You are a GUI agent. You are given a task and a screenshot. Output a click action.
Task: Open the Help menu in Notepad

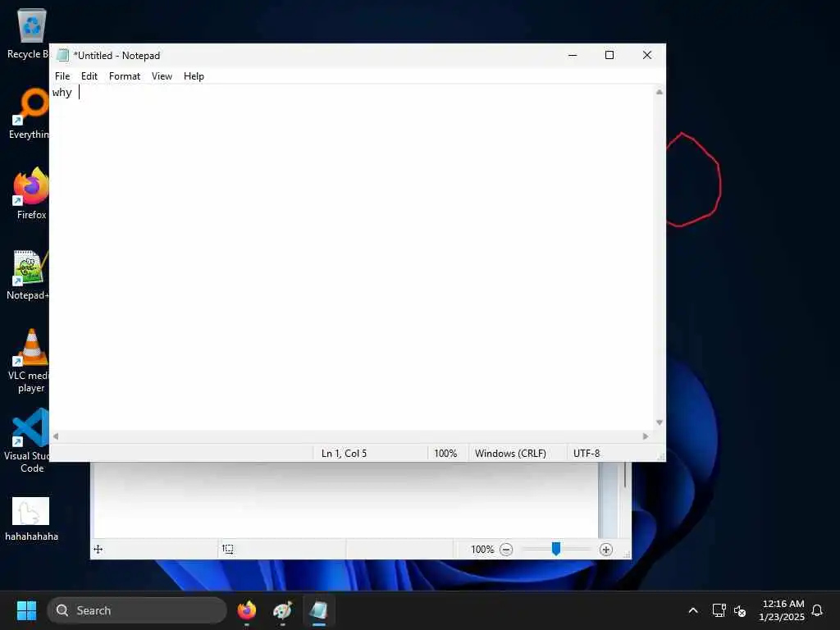pos(194,76)
